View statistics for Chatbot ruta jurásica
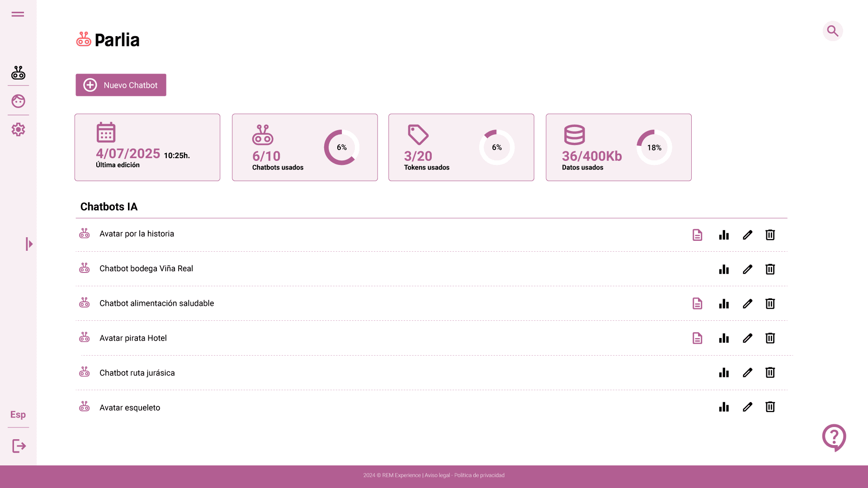The width and height of the screenshot is (868, 488). (x=724, y=372)
